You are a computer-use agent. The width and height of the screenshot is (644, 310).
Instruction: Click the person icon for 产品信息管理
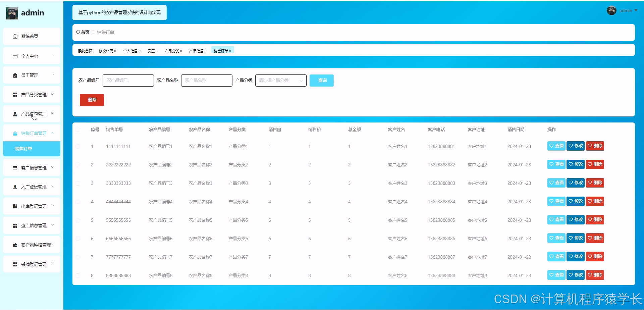pyautogui.click(x=15, y=114)
